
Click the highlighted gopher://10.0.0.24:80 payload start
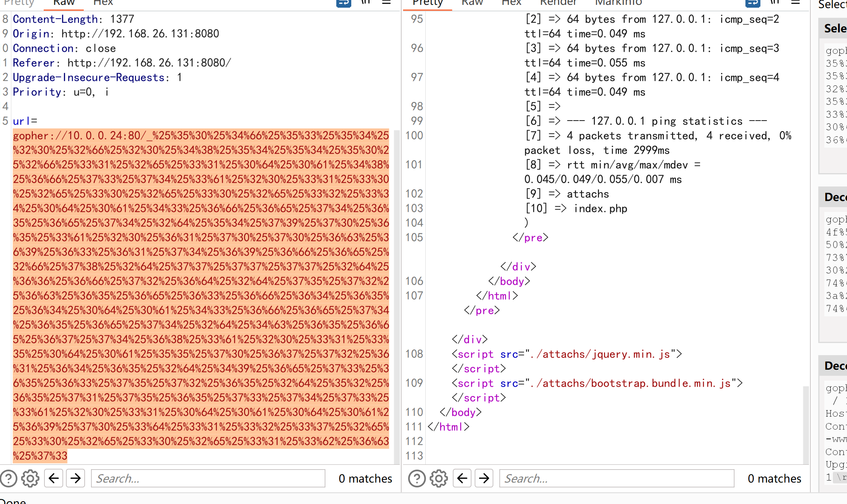tap(76, 136)
